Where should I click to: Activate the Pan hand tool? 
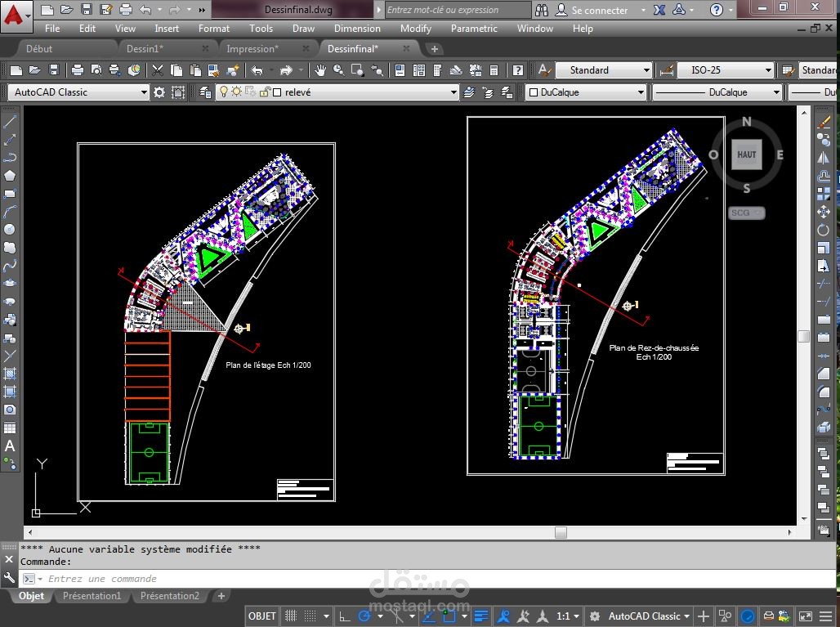tap(319, 70)
